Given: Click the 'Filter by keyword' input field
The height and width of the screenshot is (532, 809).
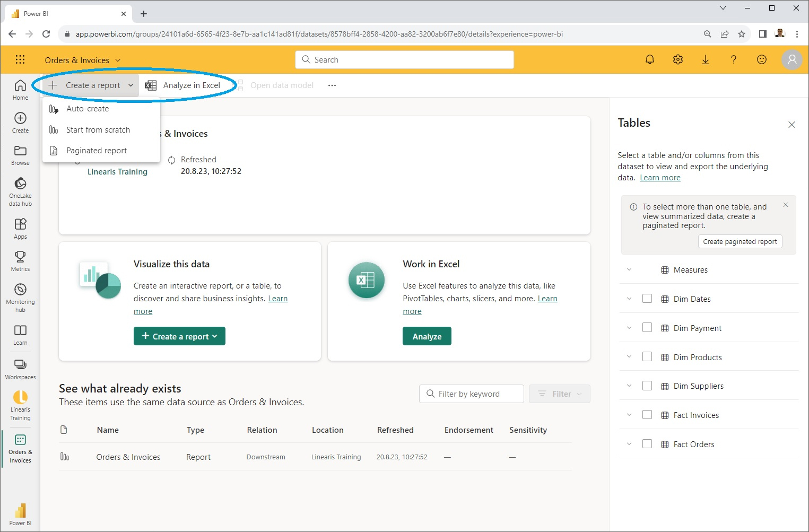Looking at the screenshot, I should point(471,394).
